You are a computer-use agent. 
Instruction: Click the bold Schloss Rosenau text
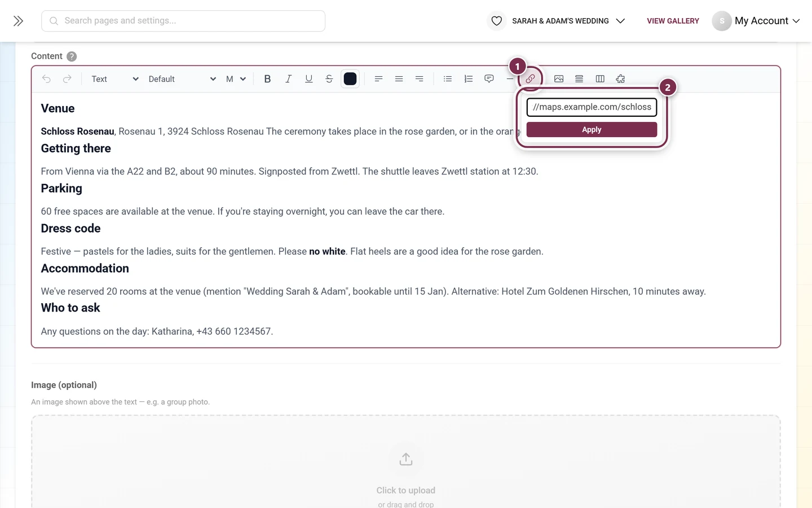[77, 132]
